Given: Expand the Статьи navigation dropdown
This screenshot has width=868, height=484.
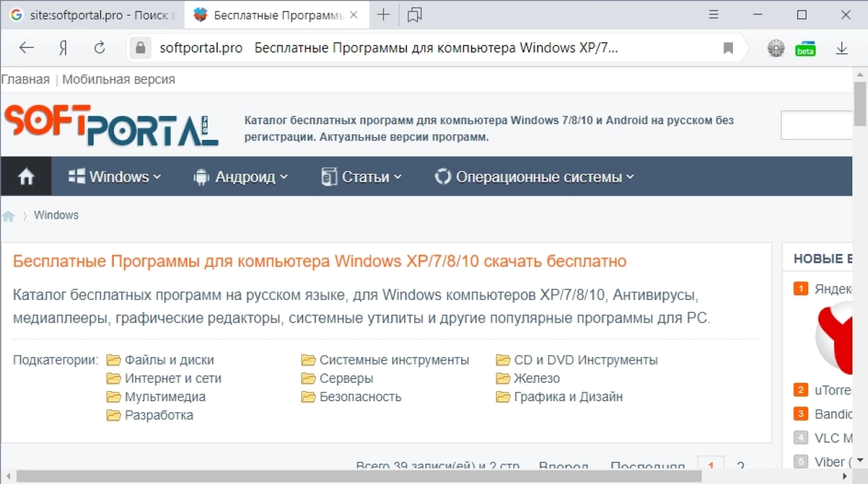Looking at the screenshot, I should (x=361, y=176).
